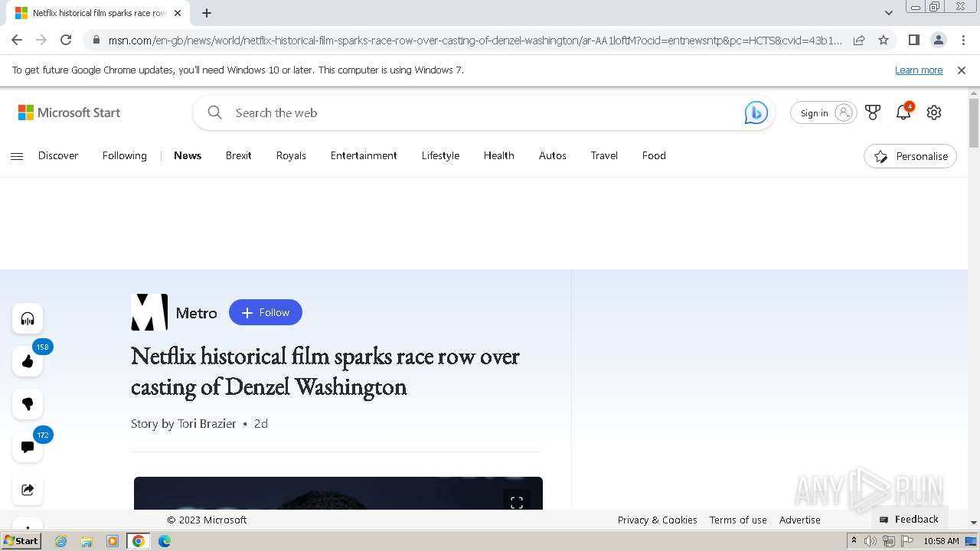Click the Feedback button
The image size is (980, 551).
[910, 519]
